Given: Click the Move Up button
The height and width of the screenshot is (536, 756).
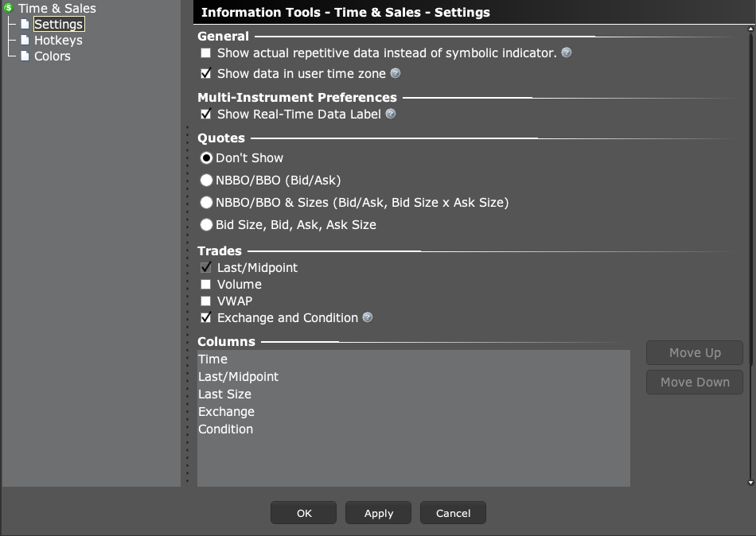Looking at the screenshot, I should pyautogui.click(x=695, y=353).
